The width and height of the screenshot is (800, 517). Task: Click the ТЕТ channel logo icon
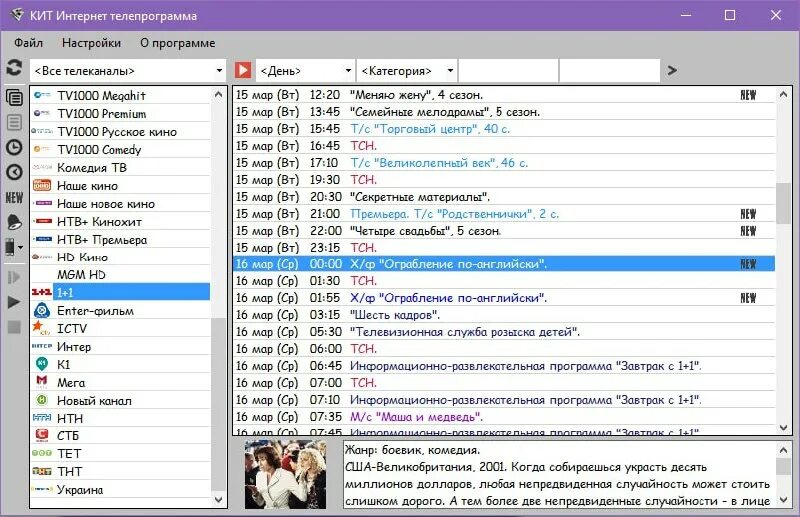(x=42, y=453)
